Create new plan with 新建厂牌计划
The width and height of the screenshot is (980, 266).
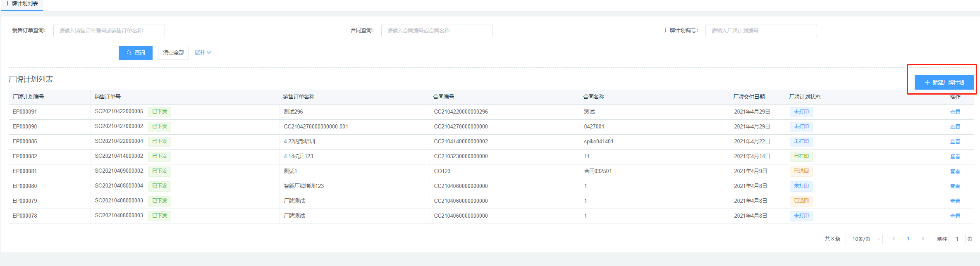pos(944,82)
